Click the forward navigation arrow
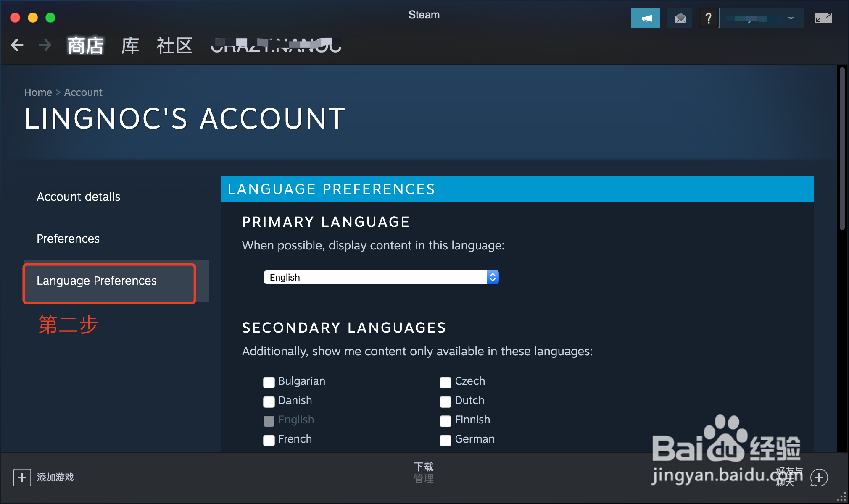Image resolution: width=849 pixels, height=504 pixels. [x=45, y=46]
